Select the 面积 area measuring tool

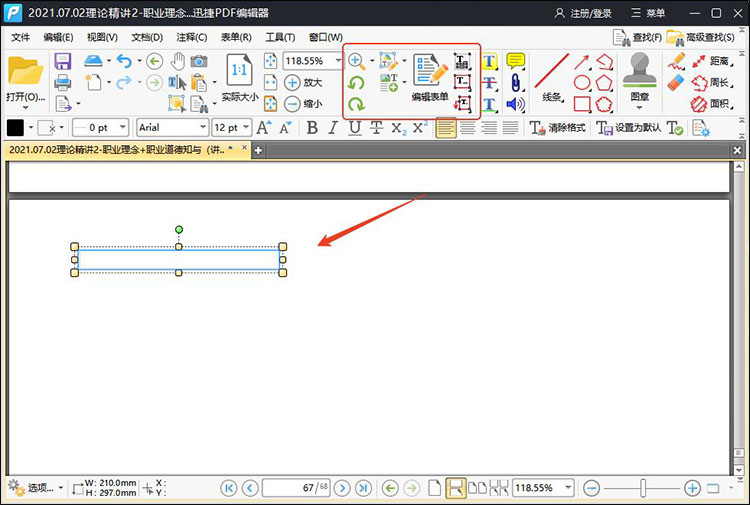(x=712, y=104)
